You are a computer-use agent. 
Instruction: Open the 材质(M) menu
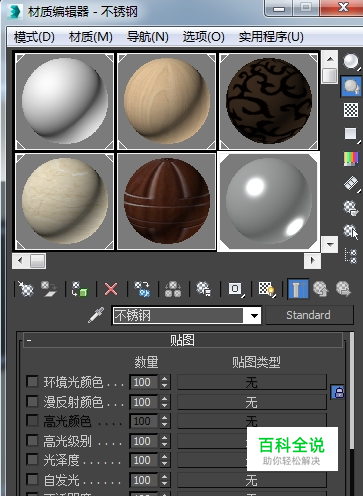click(x=91, y=37)
